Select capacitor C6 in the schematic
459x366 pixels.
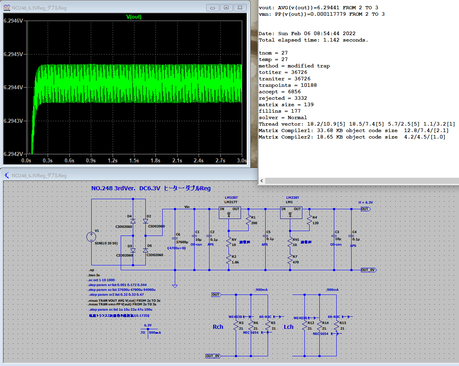click(175, 238)
